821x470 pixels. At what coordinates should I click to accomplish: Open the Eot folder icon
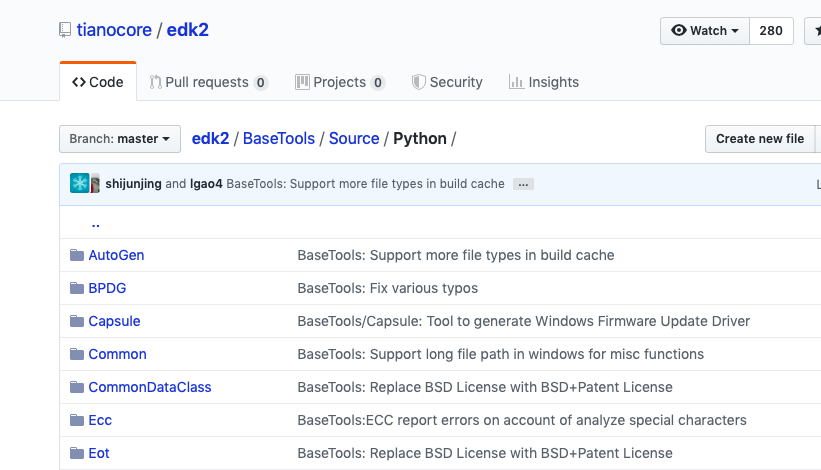(x=77, y=453)
